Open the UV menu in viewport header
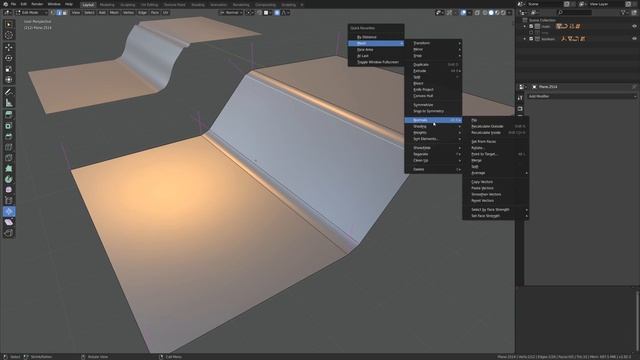Image resolution: width=640 pixels, height=360 pixels. tap(165, 13)
